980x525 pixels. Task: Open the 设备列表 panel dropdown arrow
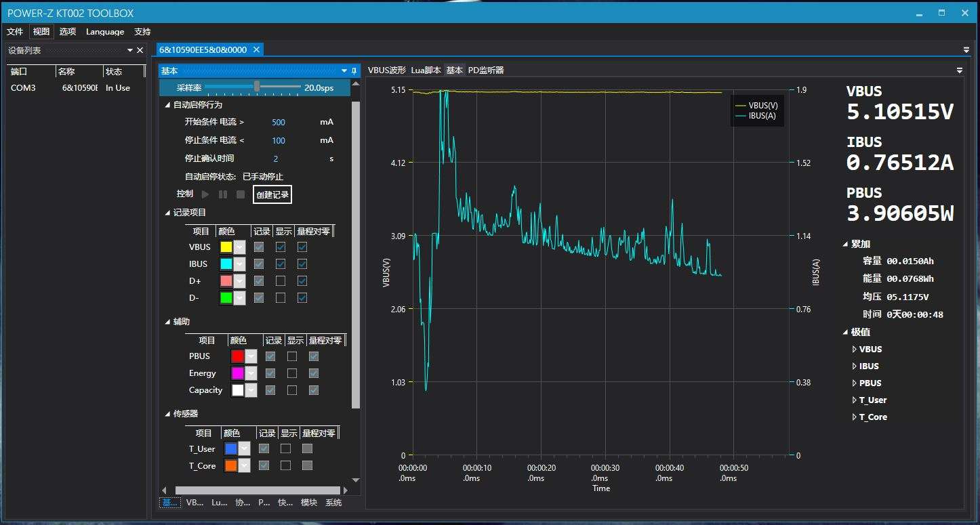pyautogui.click(x=130, y=51)
